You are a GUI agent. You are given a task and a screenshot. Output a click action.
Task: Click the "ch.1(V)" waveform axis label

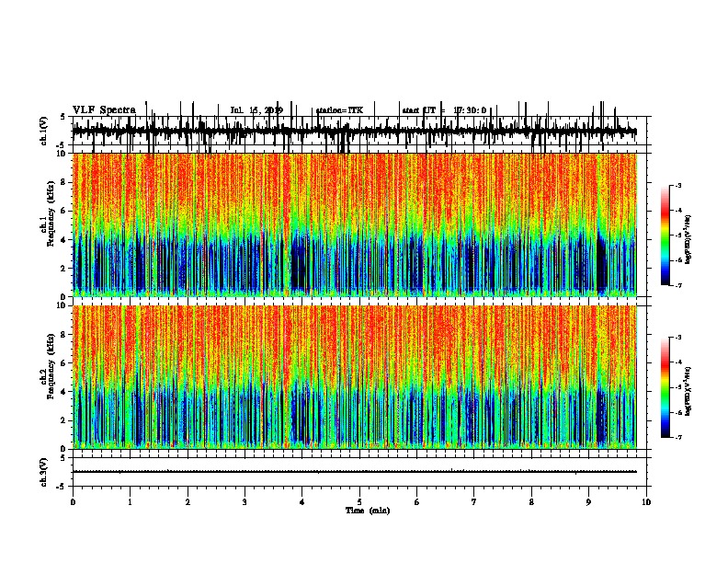point(44,131)
